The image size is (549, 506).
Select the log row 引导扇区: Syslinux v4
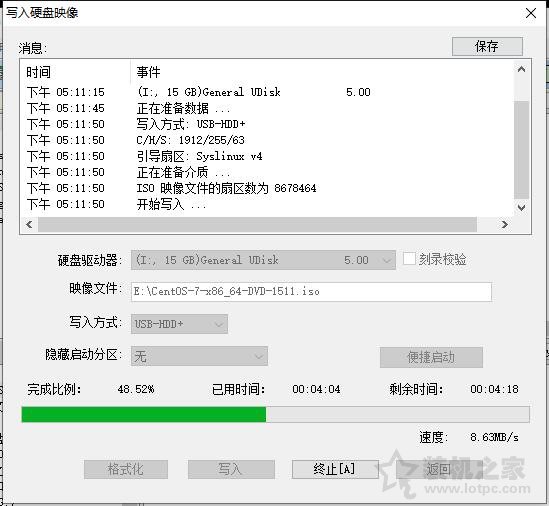266,156
